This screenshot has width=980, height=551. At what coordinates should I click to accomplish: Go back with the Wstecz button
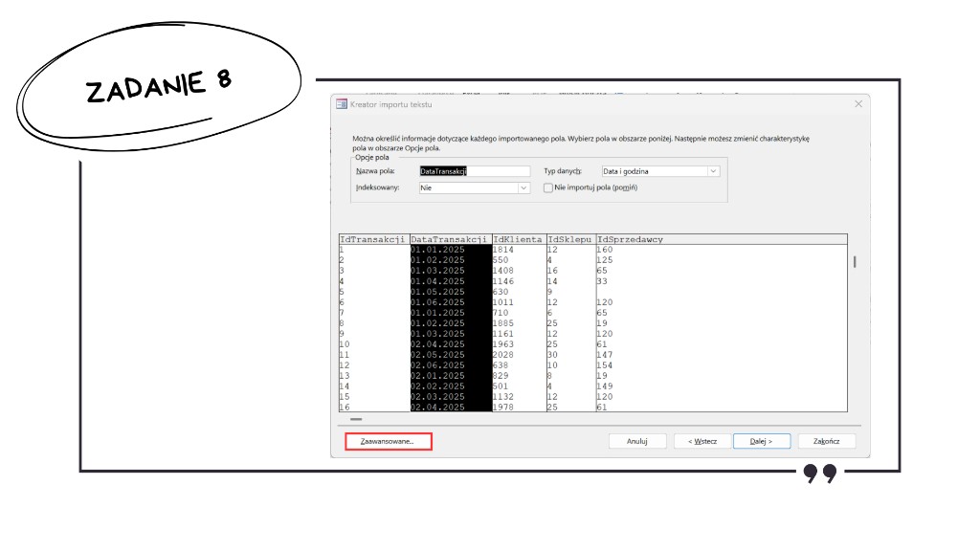(702, 441)
